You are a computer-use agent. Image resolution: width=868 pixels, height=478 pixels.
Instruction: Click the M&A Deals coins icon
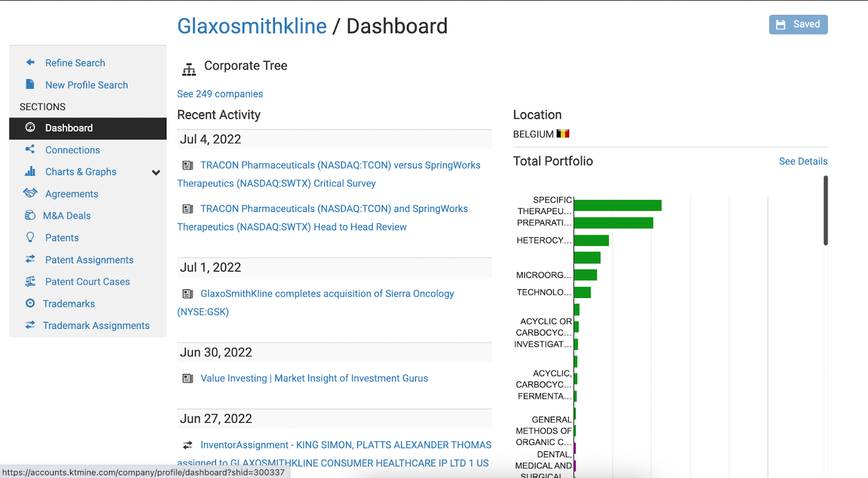[30, 215]
